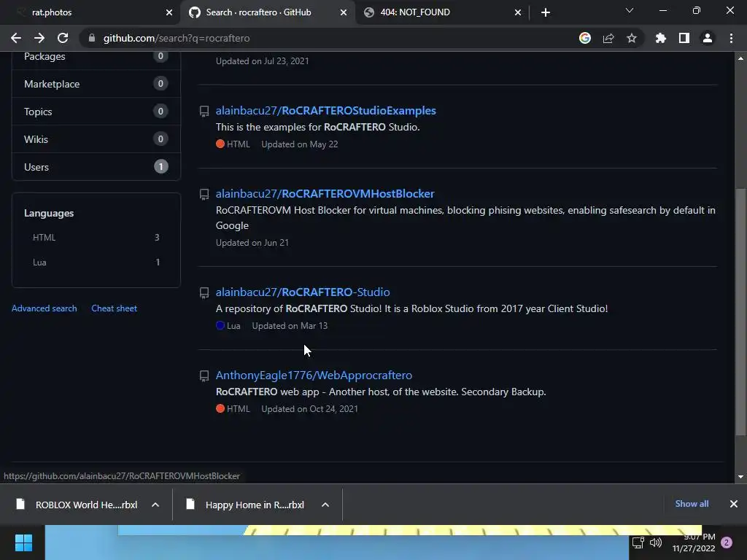Open a new browser tab
Viewport: 747px width, 560px height.
546,12
